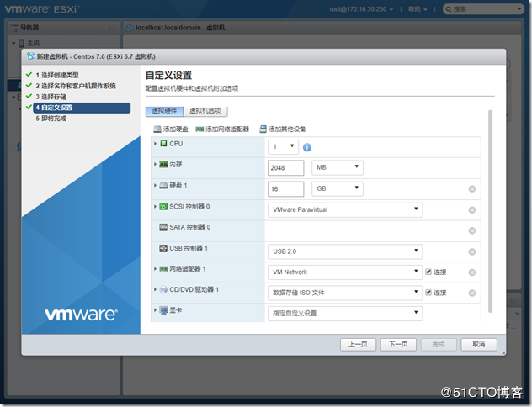Image resolution: width=532 pixels, height=407 pixels.
Task: Click the memory (内存) icon
Action: point(163,164)
